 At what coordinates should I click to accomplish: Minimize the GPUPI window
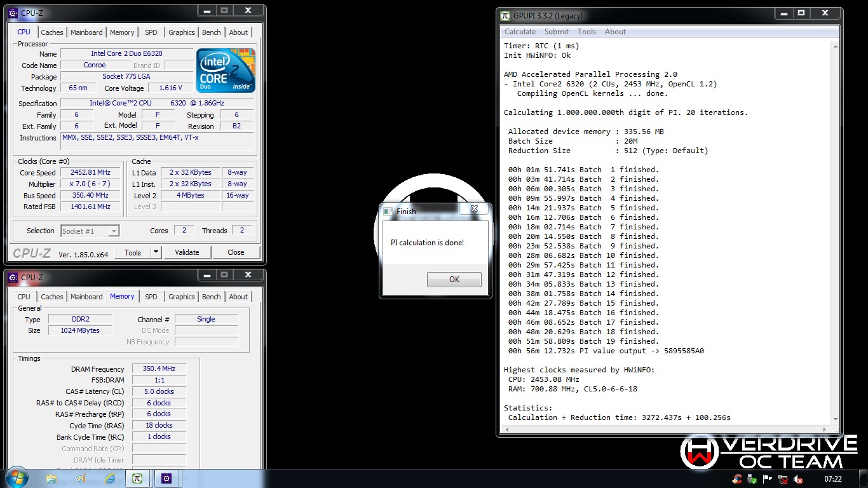click(783, 13)
